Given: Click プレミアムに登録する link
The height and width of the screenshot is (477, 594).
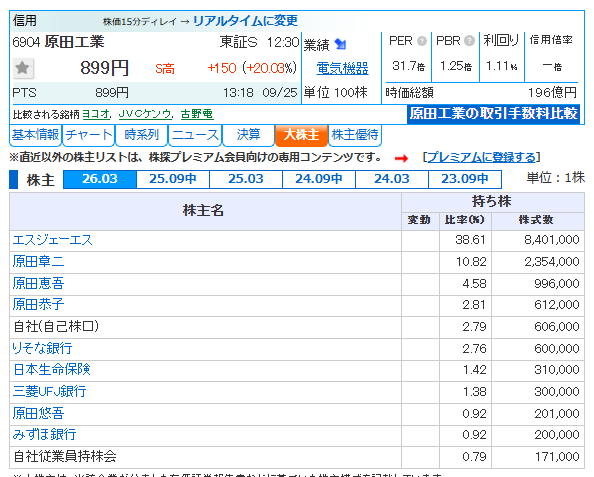Looking at the screenshot, I should [x=481, y=157].
